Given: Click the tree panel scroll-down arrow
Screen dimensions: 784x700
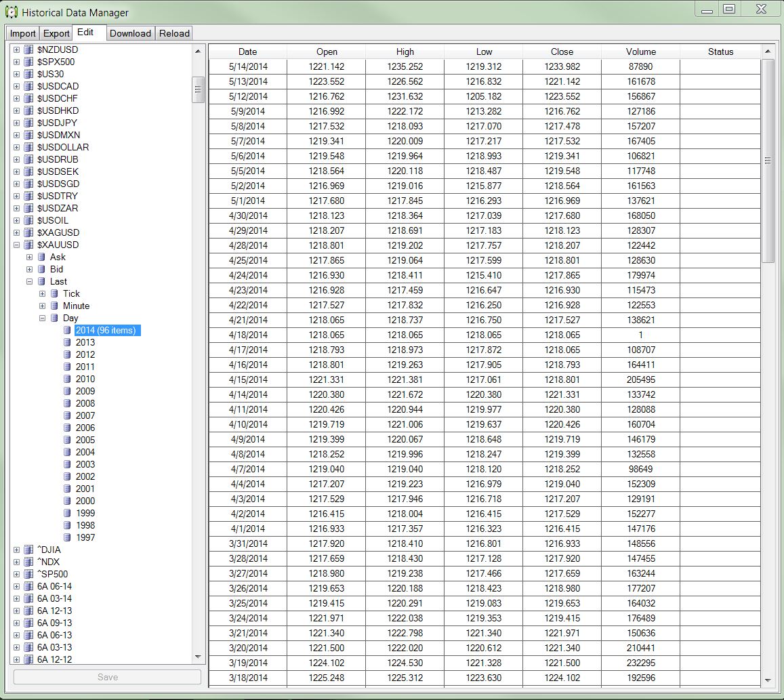Looking at the screenshot, I should (198, 657).
